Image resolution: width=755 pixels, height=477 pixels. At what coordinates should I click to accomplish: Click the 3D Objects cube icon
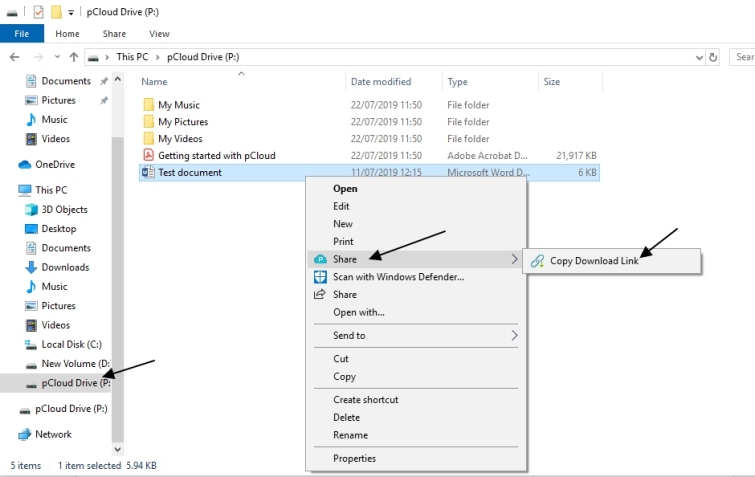31,209
